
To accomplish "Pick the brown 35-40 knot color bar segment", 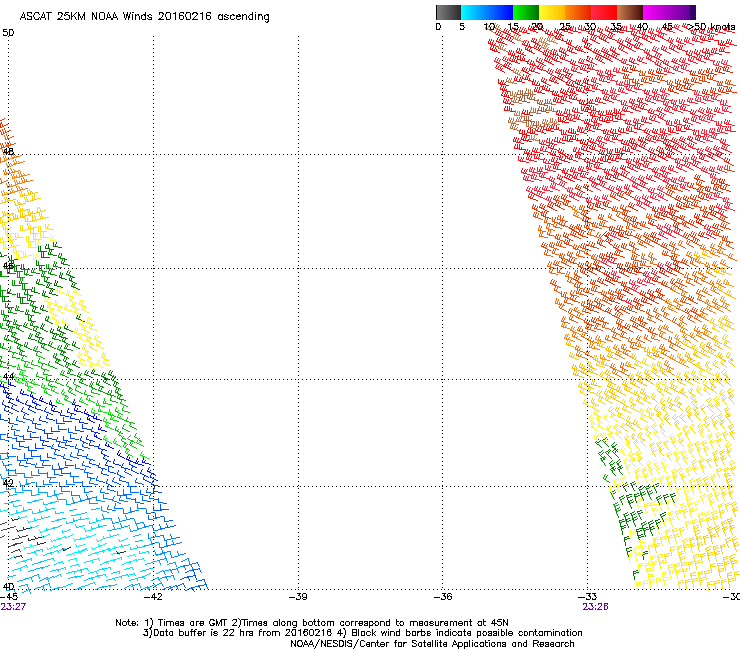I will (630, 12).
